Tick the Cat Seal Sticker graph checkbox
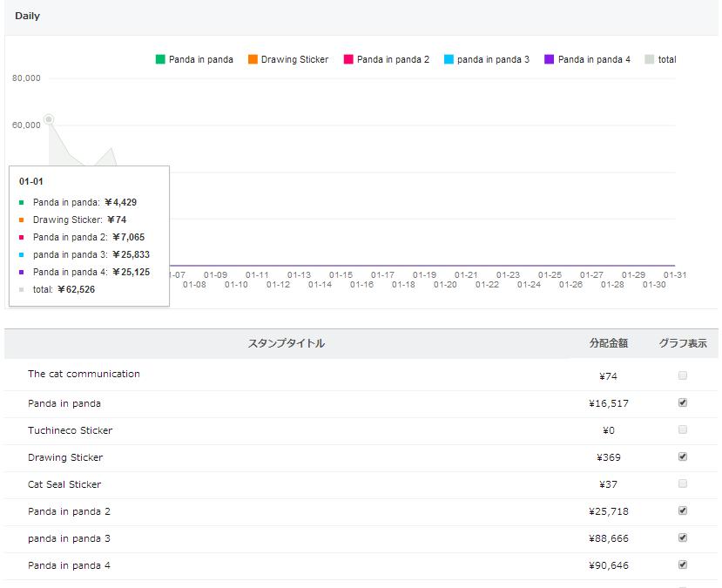The height and width of the screenshot is (588, 722). [x=683, y=483]
